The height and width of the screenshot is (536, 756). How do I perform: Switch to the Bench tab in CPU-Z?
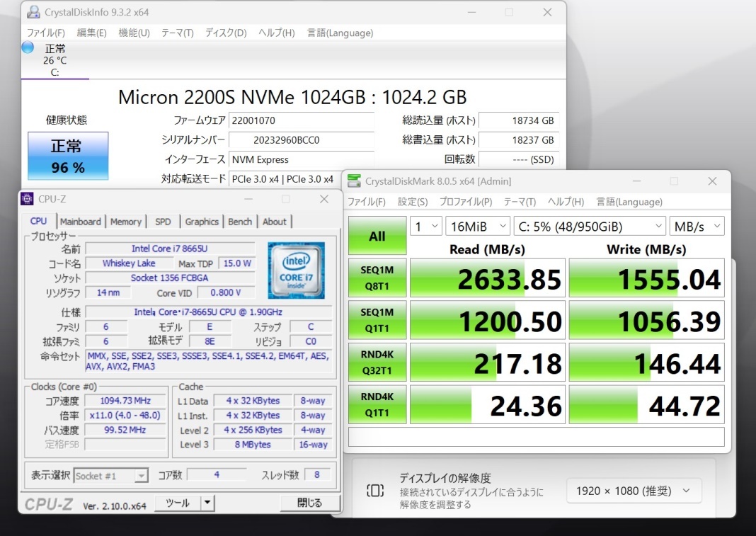point(240,222)
